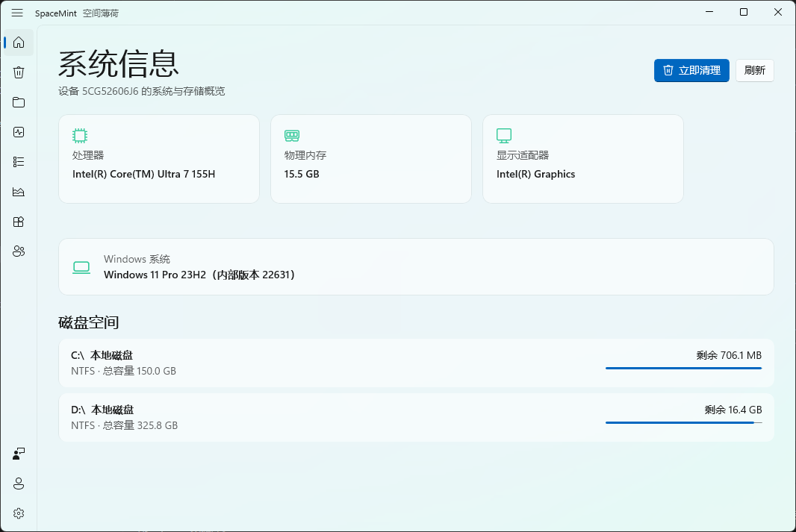Click the device 5CG52606J6 subtitle text
Image resolution: width=796 pixels, height=532 pixels.
(x=142, y=91)
